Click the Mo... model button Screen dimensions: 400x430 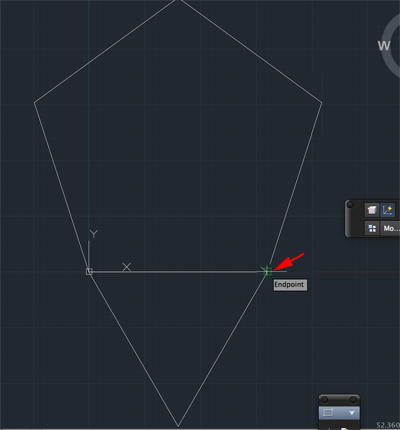click(391, 228)
